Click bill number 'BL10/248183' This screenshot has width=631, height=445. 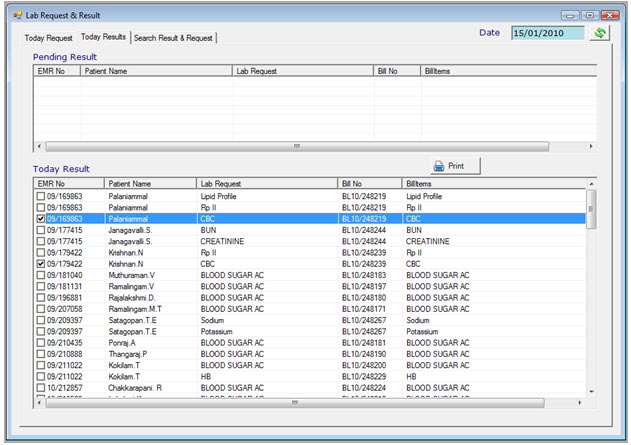(x=364, y=275)
